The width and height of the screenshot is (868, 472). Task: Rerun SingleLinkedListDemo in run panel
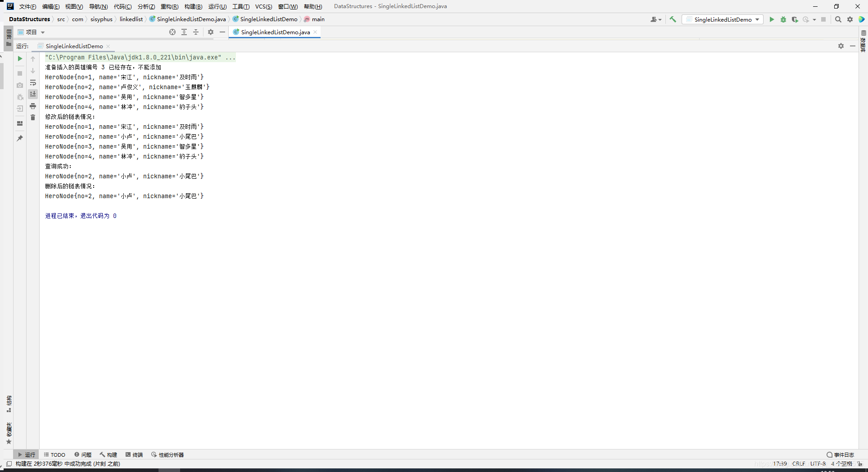pyautogui.click(x=20, y=59)
